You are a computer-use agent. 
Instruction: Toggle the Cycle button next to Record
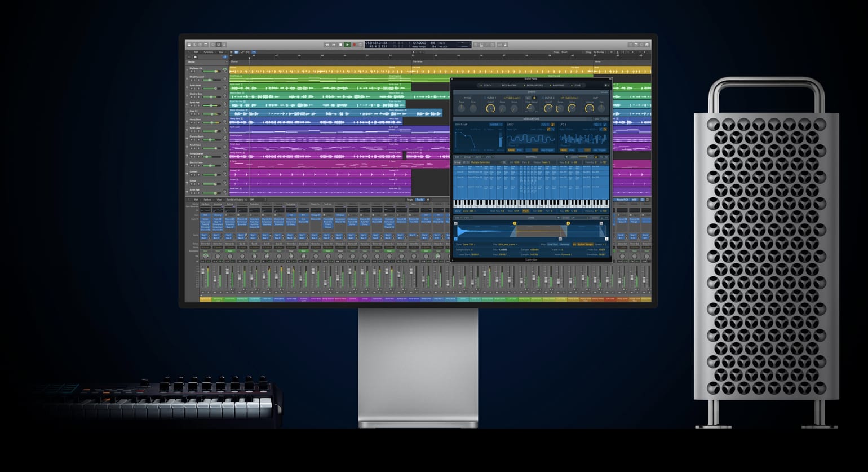(360, 45)
